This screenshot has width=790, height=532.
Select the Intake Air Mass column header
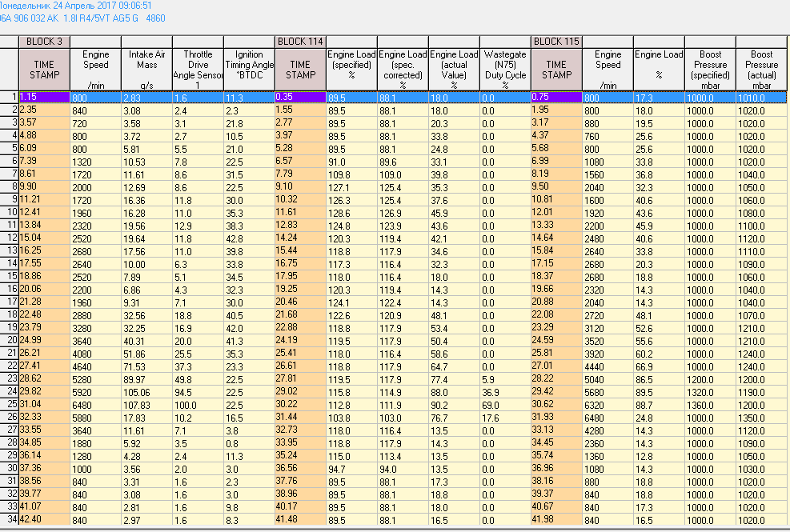(x=146, y=69)
